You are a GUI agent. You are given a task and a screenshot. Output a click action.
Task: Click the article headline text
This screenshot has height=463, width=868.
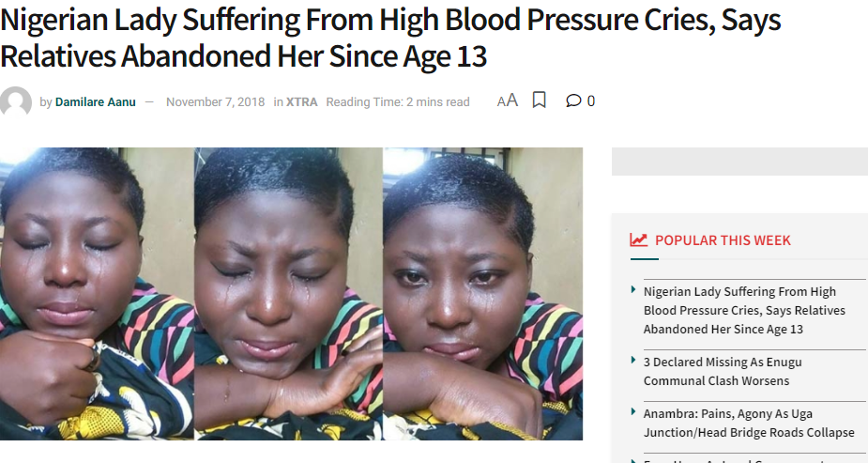click(389, 38)
